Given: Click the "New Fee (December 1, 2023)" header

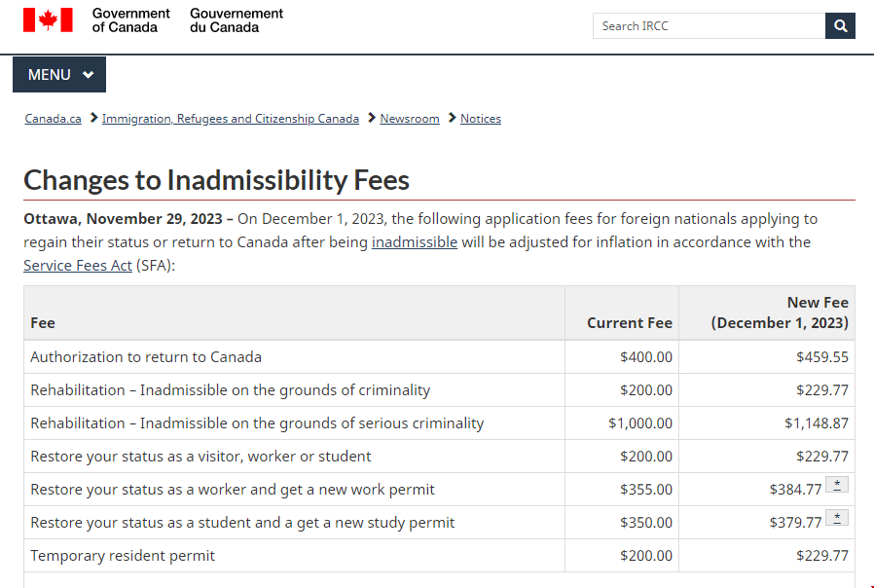Looking at the screenshot, I should pos(780,312).
